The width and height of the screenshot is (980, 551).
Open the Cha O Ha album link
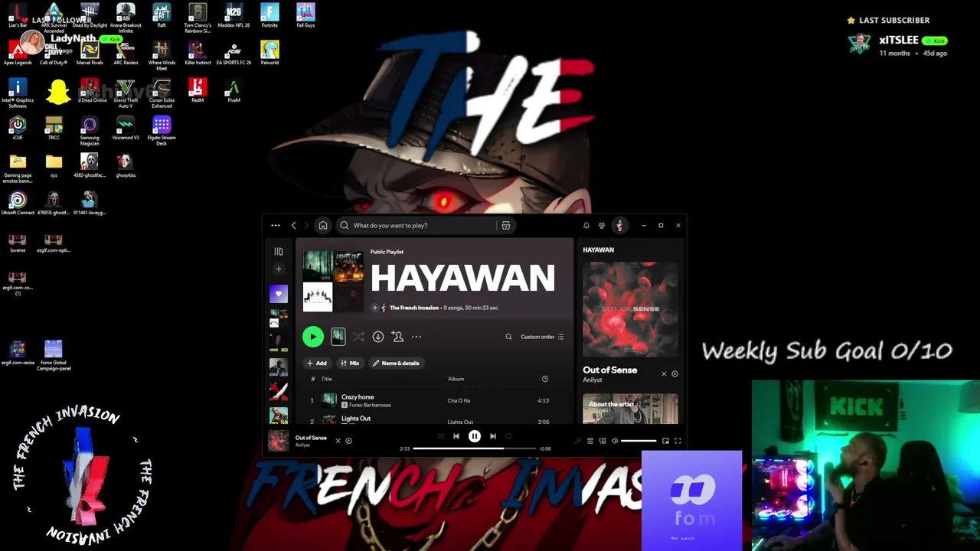coord(459,400)
